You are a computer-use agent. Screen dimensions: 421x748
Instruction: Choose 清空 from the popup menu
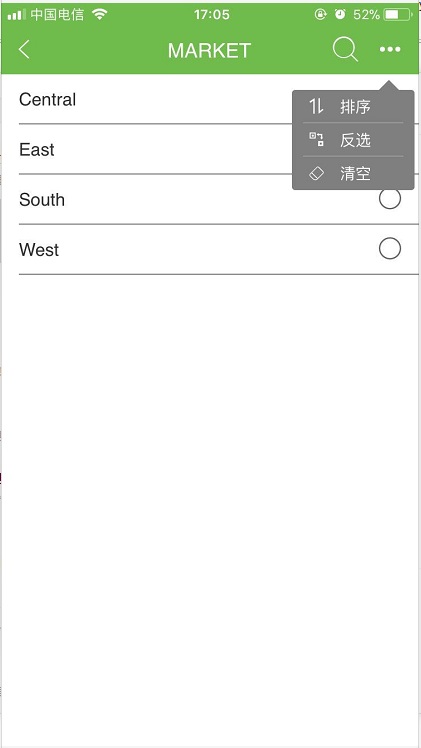(353, 174)
